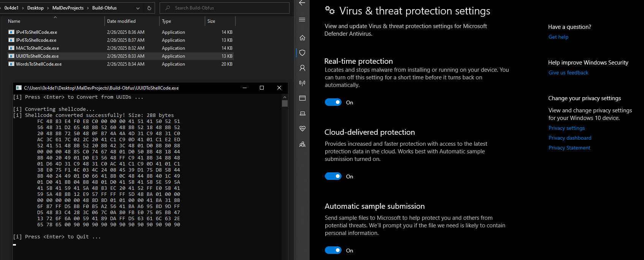Go back in Windows Security
644x260 pixels.
point(302,3)
